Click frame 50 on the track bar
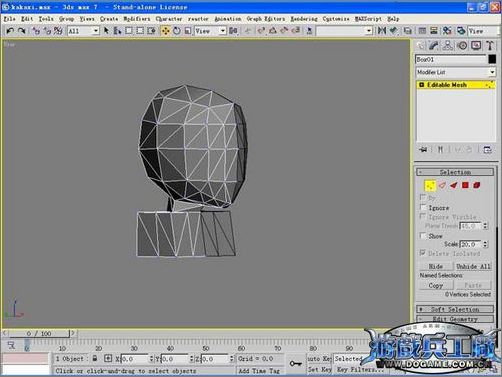Viewport: 502px width, 377px height. [206, 348]
